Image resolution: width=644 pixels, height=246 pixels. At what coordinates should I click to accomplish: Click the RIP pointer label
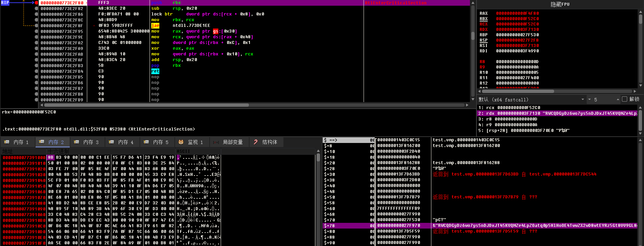pos(5,3)
